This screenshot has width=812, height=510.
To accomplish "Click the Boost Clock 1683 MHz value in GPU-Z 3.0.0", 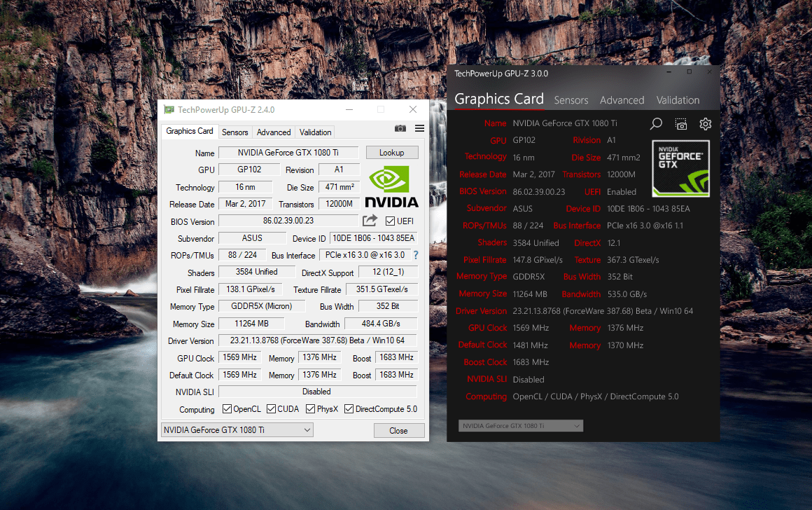I will pyautogui.click(x=531, y=362).
